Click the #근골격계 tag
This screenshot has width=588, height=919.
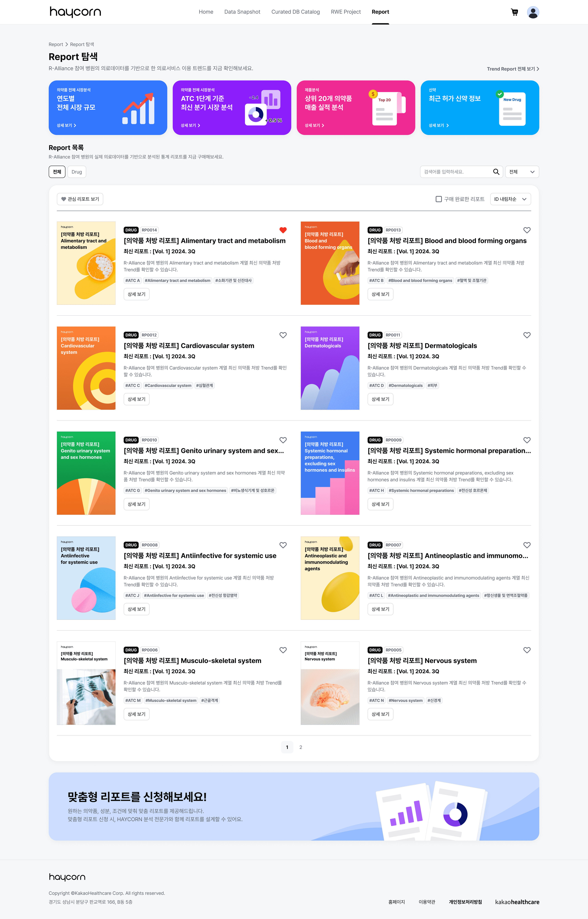pos(210,701)
